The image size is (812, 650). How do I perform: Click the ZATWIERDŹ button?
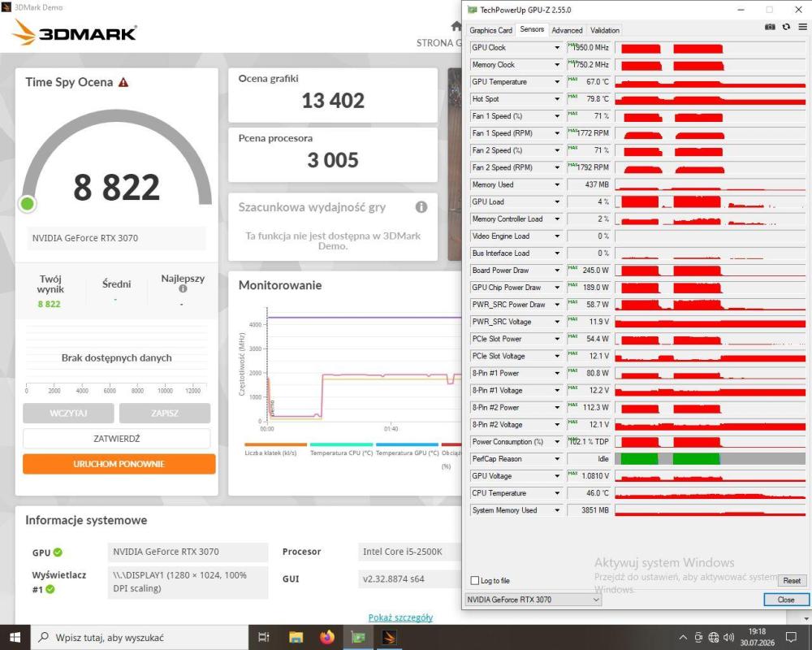click(116, 439)
